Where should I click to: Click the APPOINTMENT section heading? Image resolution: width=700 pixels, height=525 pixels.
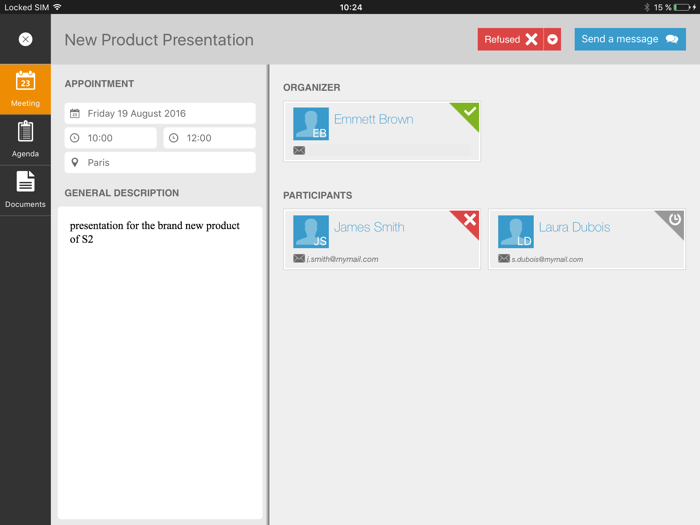coord(99,84)
